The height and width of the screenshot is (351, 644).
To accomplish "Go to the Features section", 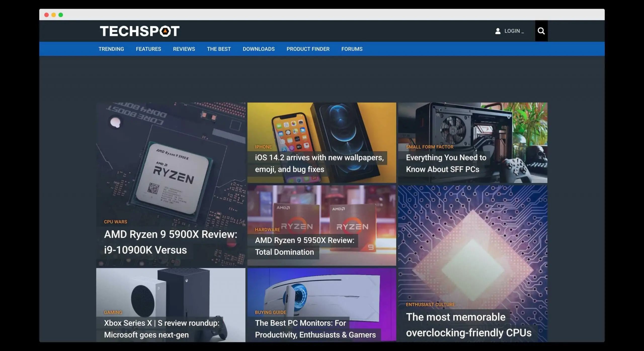I will click(148, 49).
